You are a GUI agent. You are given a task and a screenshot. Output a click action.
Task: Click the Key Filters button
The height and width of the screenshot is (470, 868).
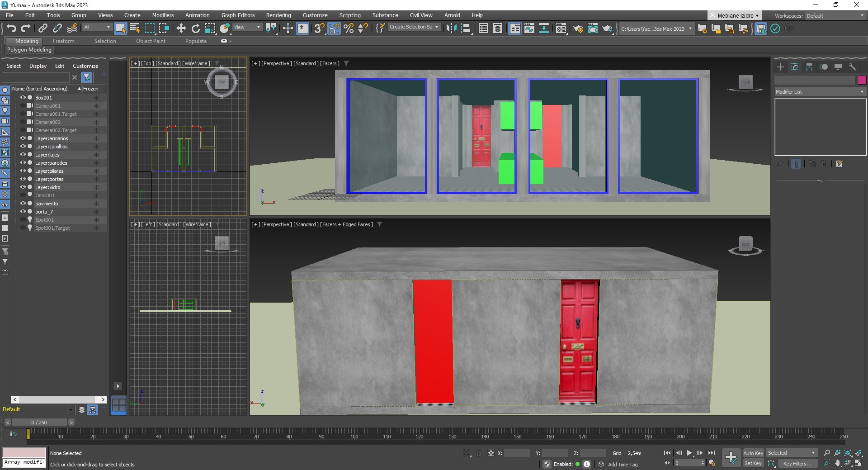point(797,463)
